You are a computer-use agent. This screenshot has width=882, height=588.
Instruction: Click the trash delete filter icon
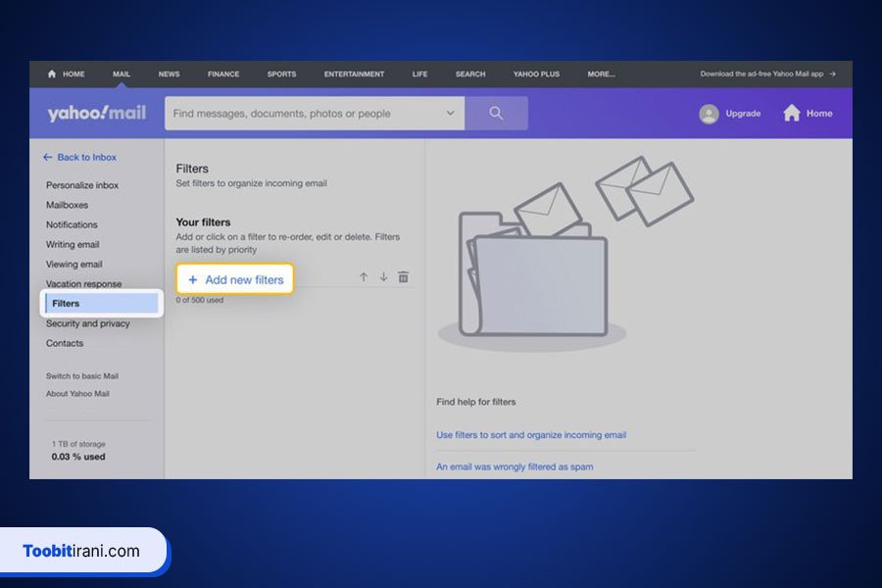[x=403, y=277]
